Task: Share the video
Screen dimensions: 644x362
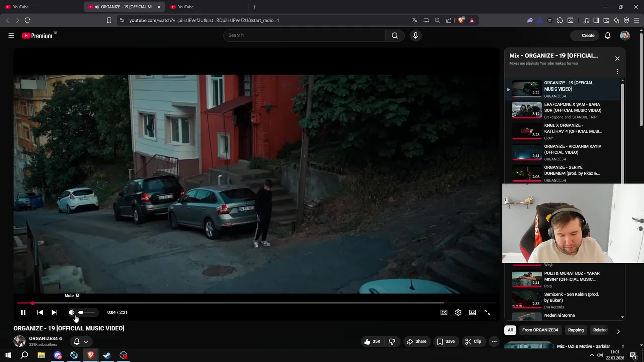Action: tap(416, 341)
